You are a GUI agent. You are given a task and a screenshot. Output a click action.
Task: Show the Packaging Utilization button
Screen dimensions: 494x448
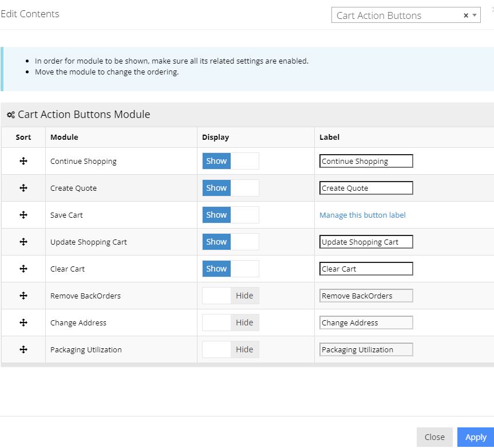point(231,349)
